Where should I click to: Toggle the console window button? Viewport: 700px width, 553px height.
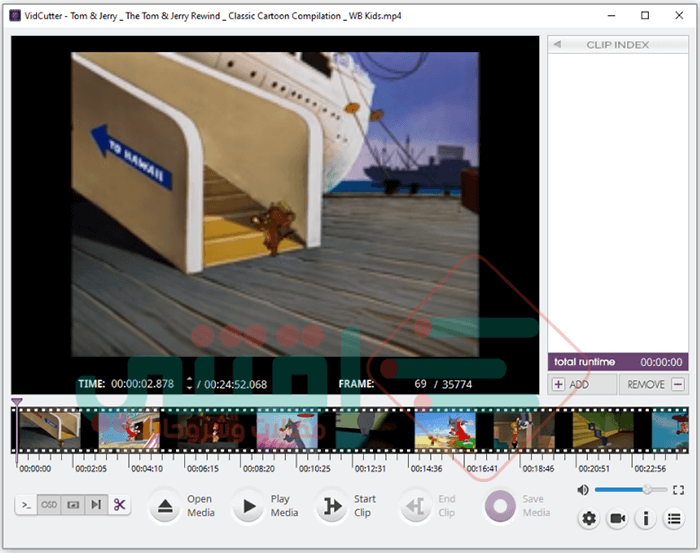pos(26,505)
